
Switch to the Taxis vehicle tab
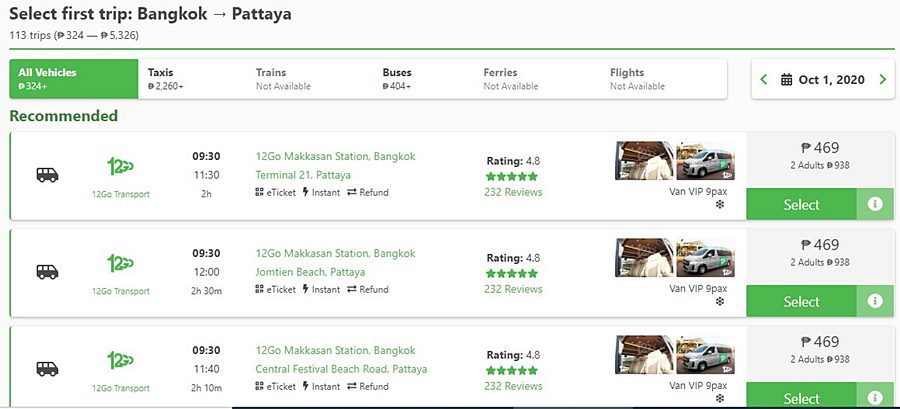pyautogui.click(x=166, y=79)
